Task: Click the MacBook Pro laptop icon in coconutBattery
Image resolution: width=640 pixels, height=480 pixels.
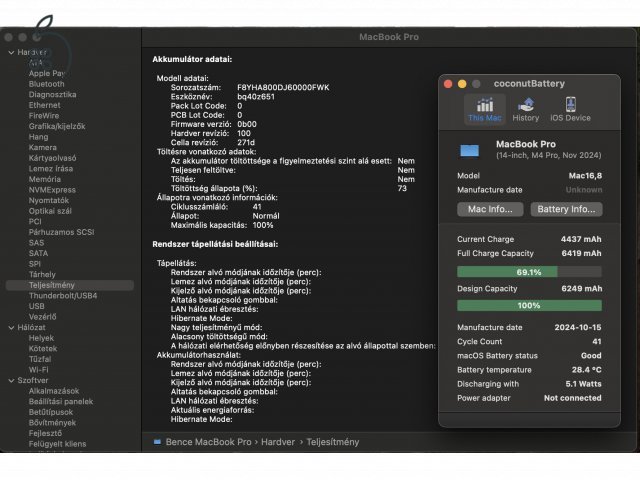Action: tap(469, 150)
